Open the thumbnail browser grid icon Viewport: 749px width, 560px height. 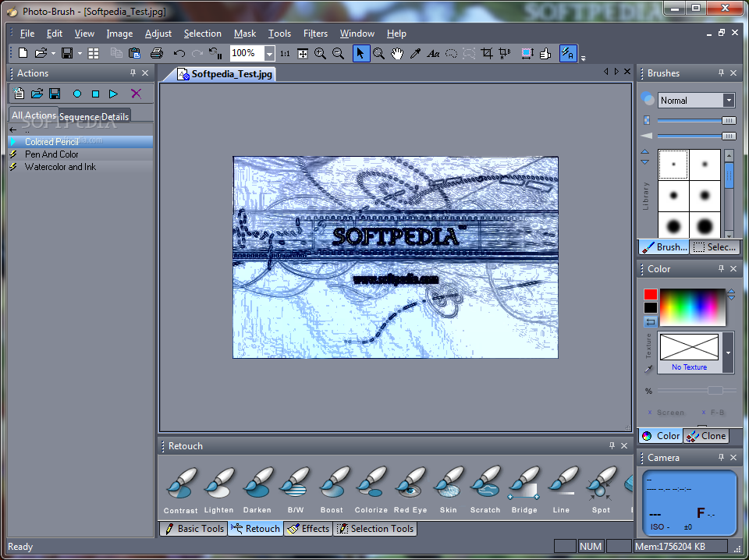click(x=94, y=53)
